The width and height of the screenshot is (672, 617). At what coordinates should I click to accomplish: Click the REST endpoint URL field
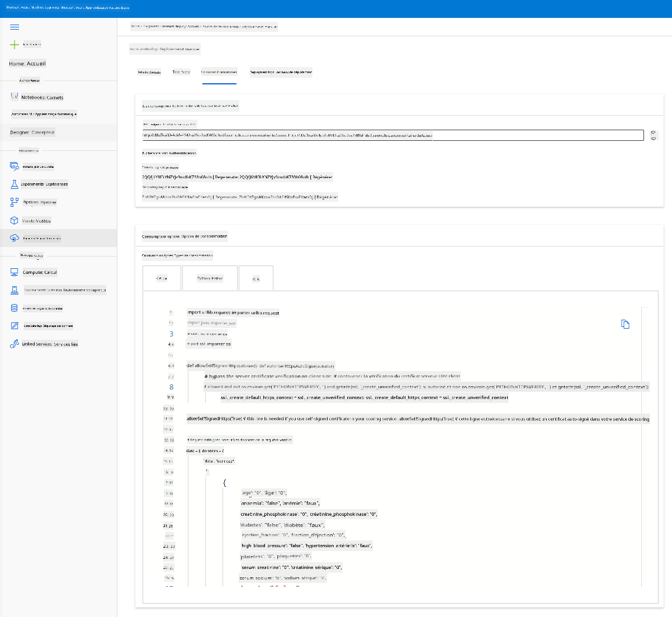(x=392, y=135)
